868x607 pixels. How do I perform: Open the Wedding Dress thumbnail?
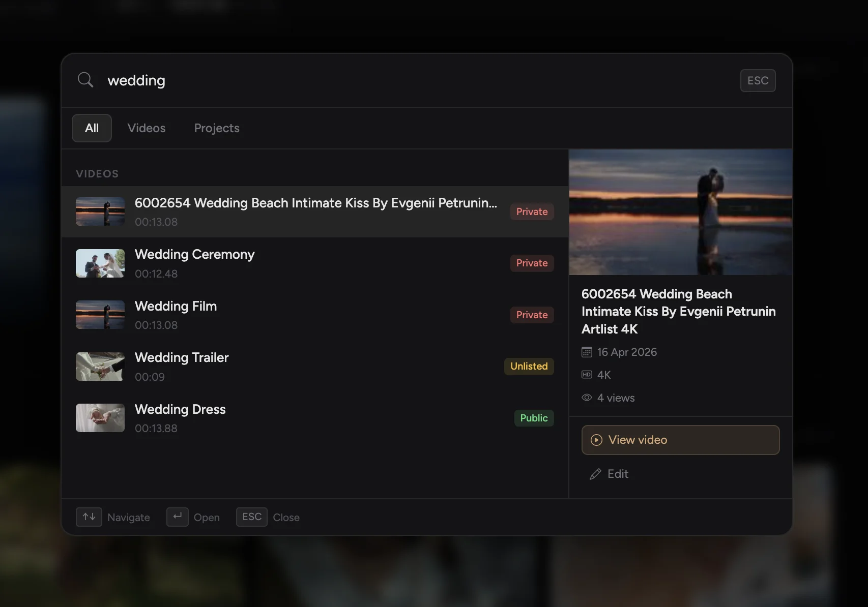[100, 418]
